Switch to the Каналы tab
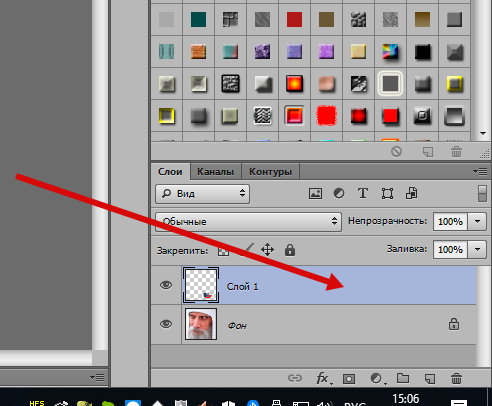Screen dimensions: 492x406 coord(215,172)
